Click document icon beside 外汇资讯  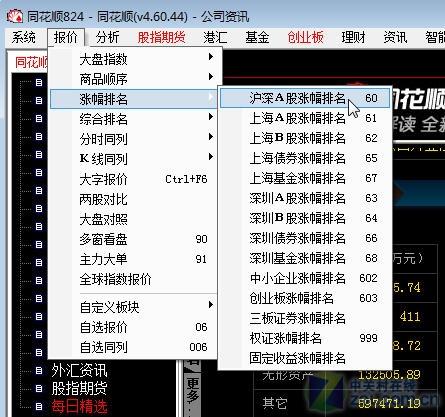click(39, 370)
